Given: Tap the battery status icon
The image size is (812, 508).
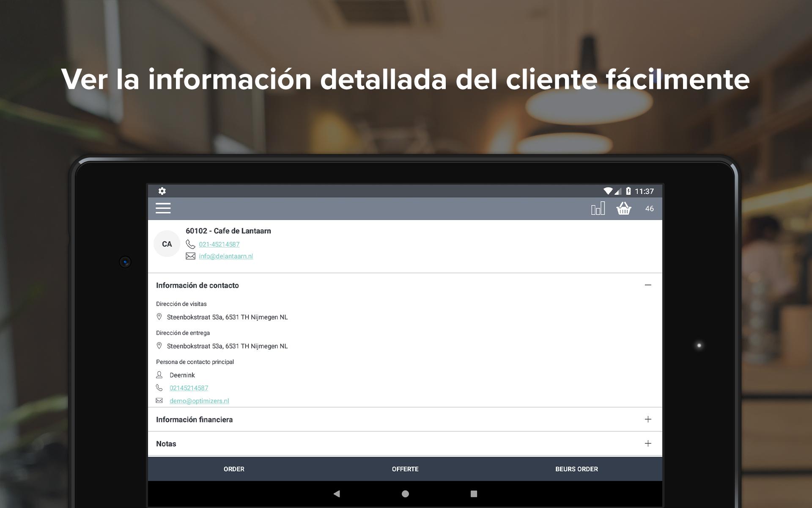Looking at the screenshot, I should tap(628, 191).
